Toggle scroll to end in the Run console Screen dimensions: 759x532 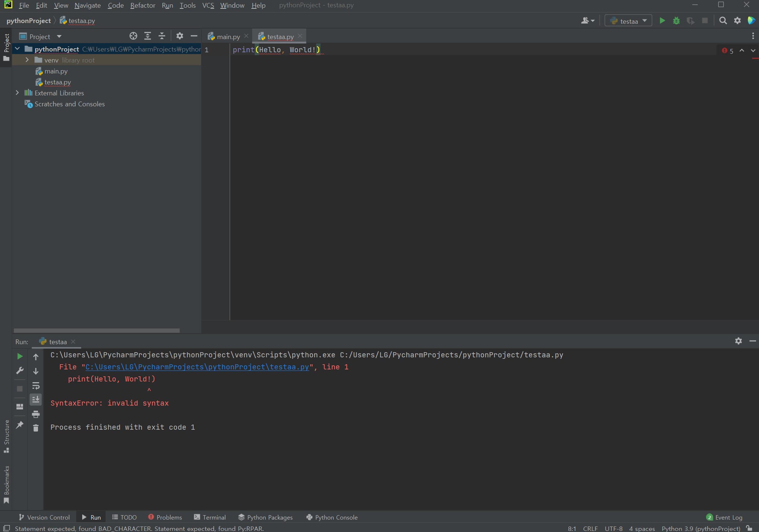pyautogui.click(x=36, y=399)
